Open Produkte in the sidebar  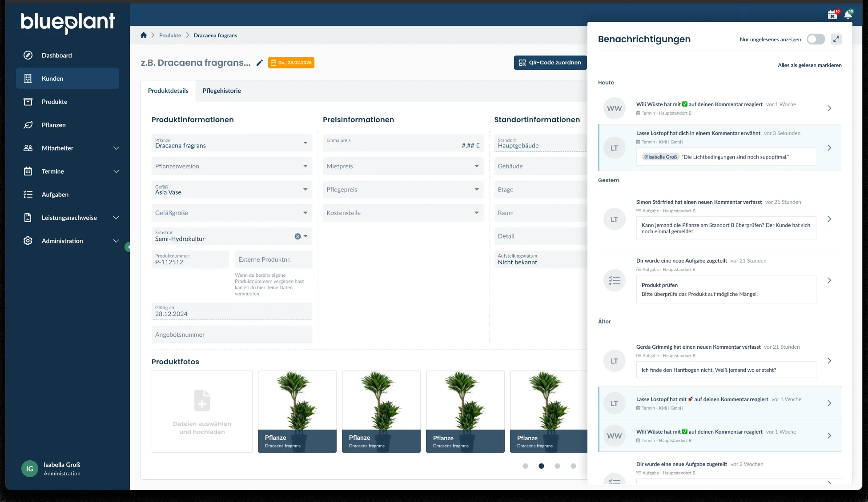tap(68, 102)
